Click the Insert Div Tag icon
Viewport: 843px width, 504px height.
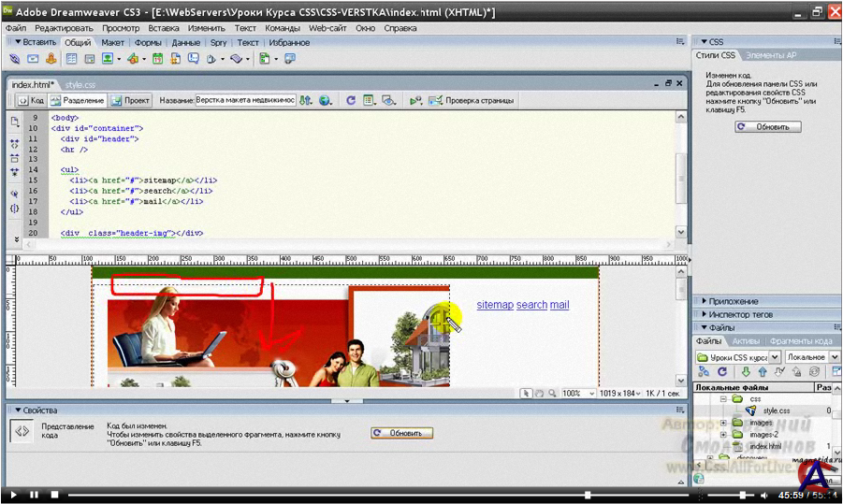pyautogui.click(x=89, y=59)
